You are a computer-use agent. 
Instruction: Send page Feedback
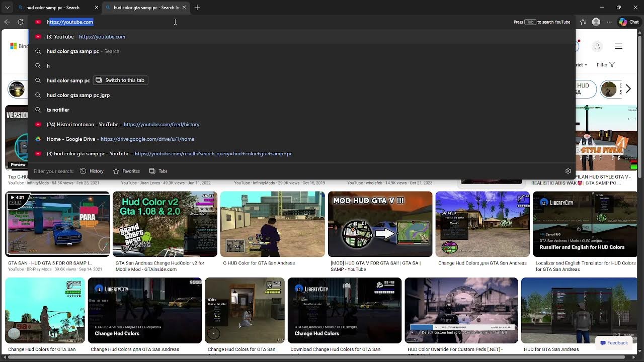614,343
